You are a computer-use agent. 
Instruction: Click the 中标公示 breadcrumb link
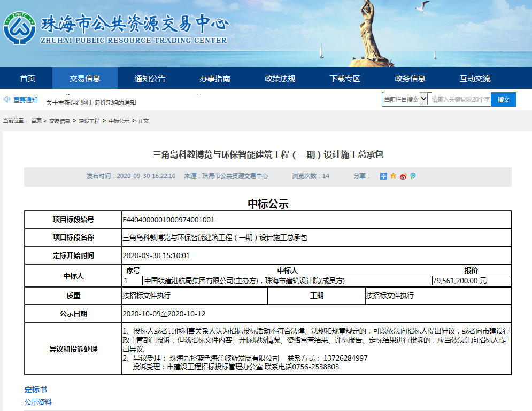pos(119,121)
